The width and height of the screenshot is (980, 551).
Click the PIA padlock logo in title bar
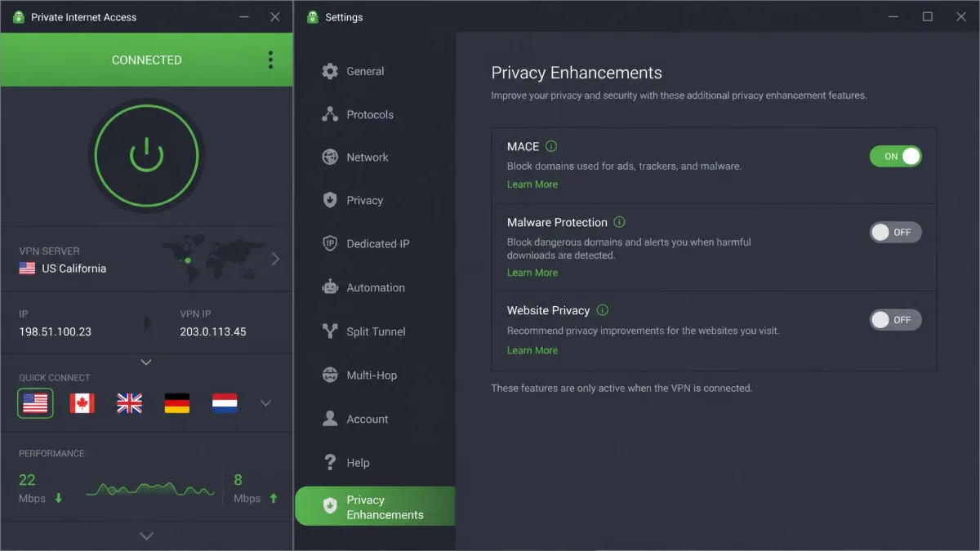coord(19,17)
